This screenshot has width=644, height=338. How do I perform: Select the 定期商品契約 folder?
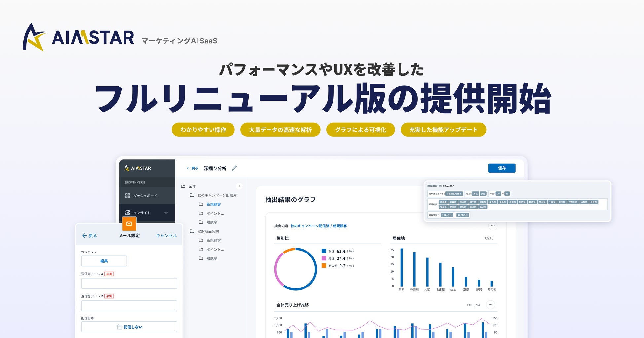click(x=208, y=231)
